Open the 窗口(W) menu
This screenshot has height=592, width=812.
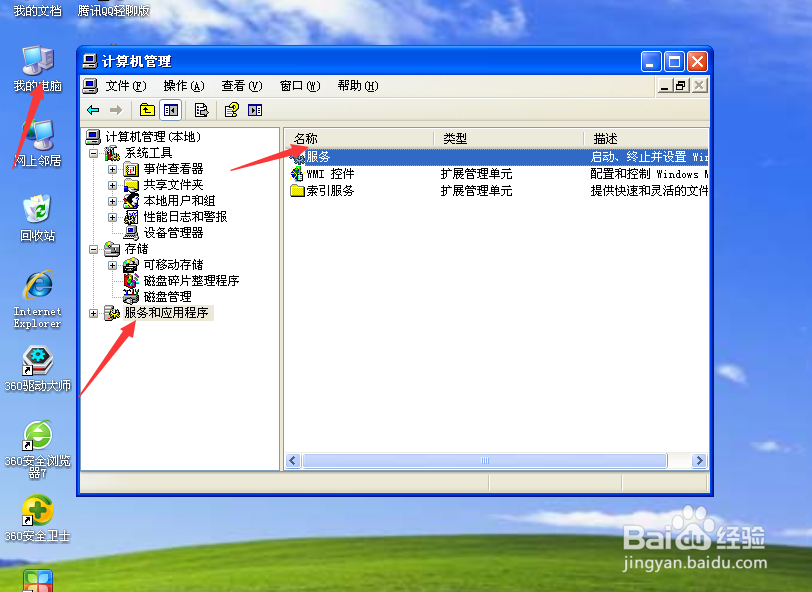[300, 86]
